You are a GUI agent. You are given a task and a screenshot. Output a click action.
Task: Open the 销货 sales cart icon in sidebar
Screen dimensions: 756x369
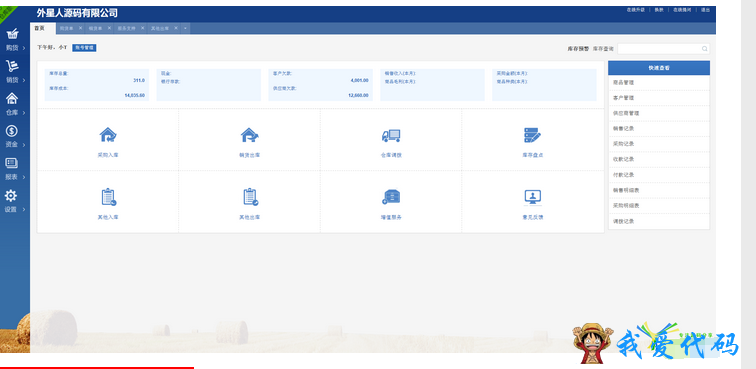coord(12,66)
